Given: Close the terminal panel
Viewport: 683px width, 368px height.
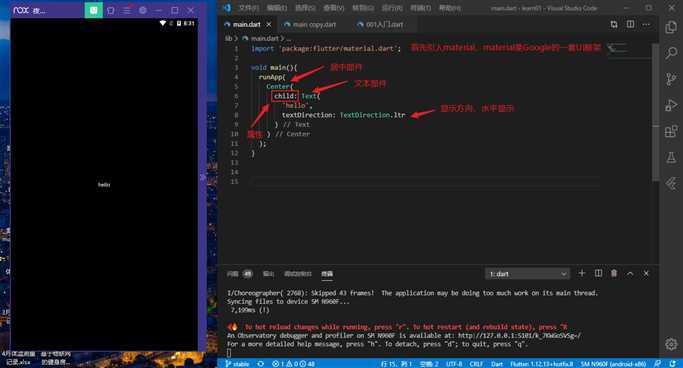Looking at the screenshot, I should point(646,273).
